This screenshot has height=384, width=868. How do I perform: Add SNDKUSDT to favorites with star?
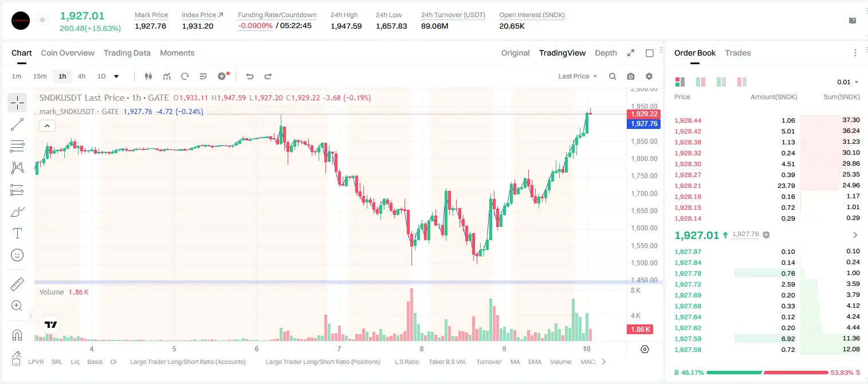click(x=42, y=20)
